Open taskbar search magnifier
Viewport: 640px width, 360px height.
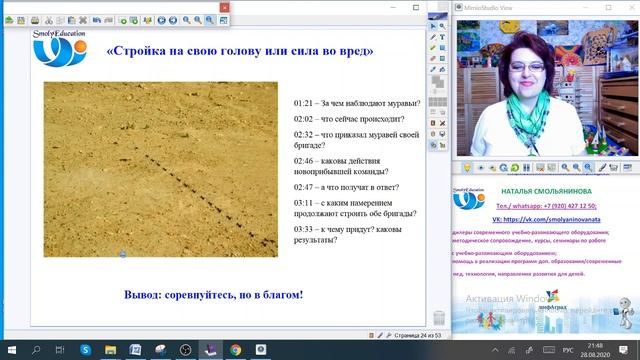[36, 350]
